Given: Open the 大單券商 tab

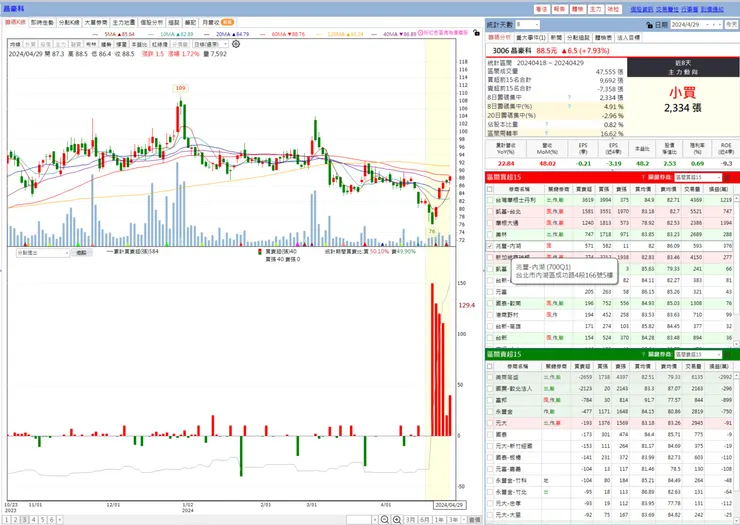Looking at the screenshot, I should coord(96,22).
